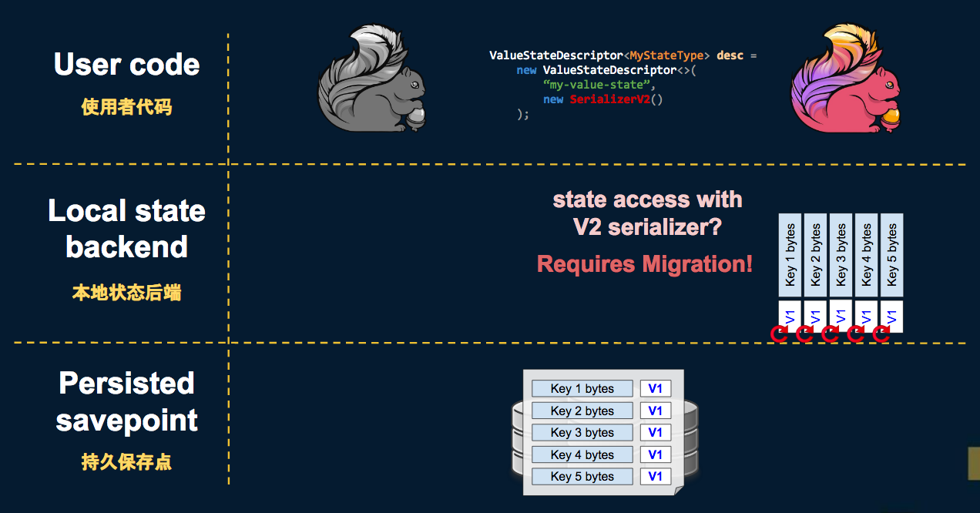980x513 pixels.
Task: Click the Key 2 bytes row in the savepoint
Action: 582,411
